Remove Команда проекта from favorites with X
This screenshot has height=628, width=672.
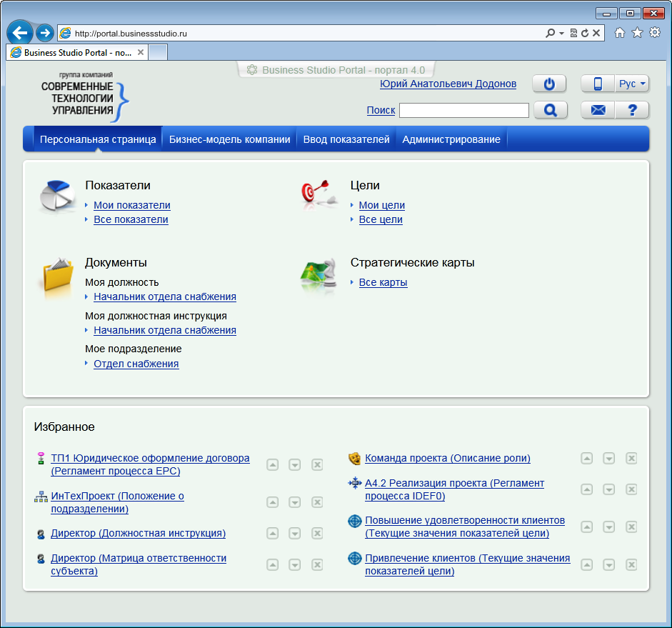pyautogui.click(x=631, y=459)
